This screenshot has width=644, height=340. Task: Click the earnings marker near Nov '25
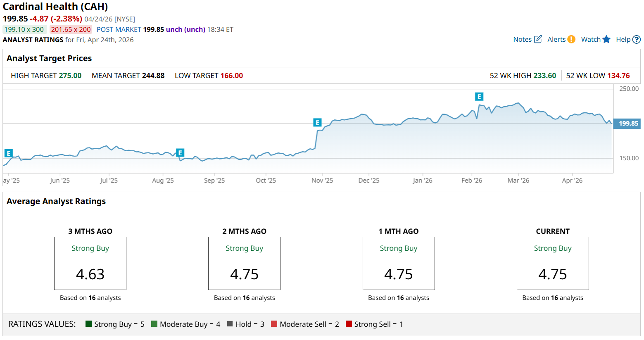(x=317, y=123)
